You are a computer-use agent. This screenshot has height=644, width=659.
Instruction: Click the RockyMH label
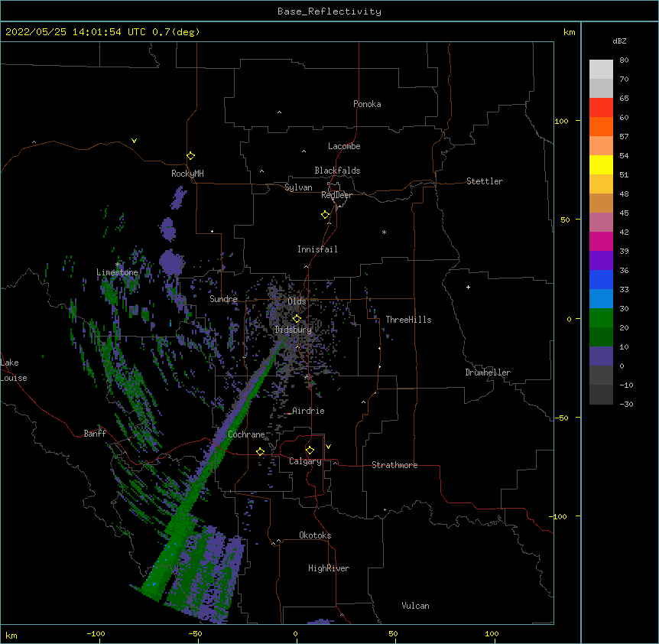(187, 174)
